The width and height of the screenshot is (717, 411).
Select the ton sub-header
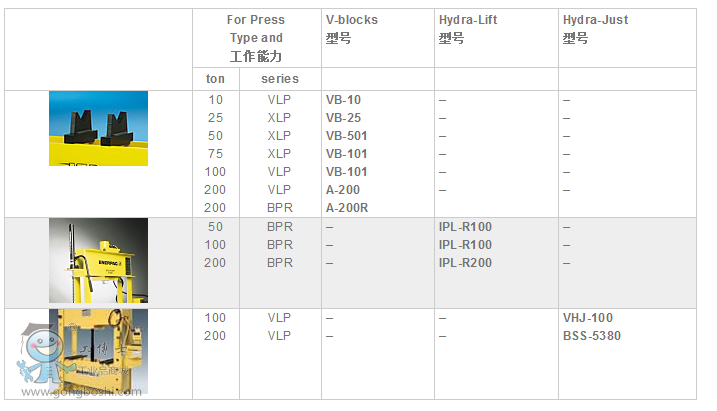[216, 79]
